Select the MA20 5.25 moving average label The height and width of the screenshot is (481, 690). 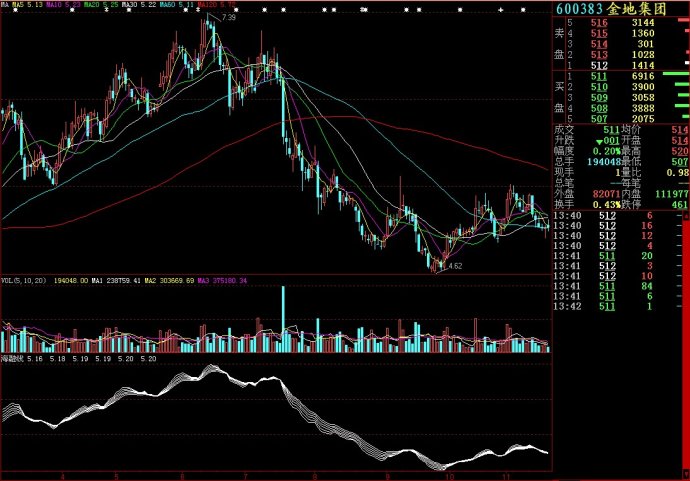[101, 5]
